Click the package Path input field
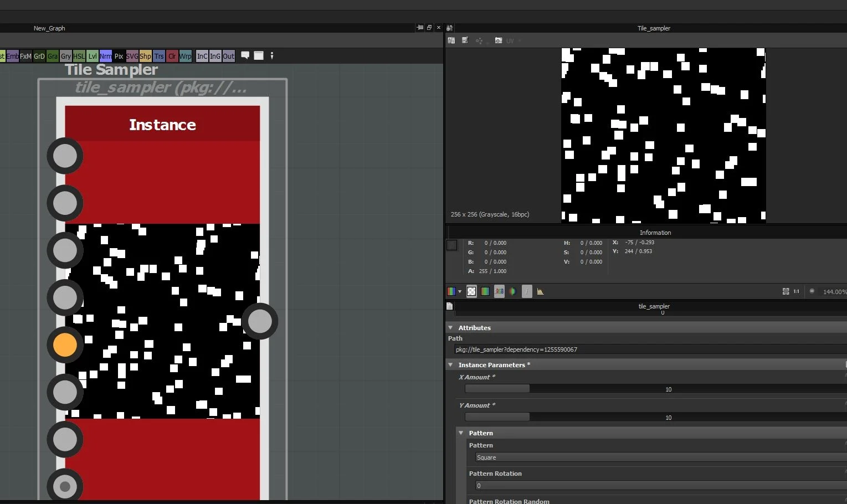 coord(650,349)
